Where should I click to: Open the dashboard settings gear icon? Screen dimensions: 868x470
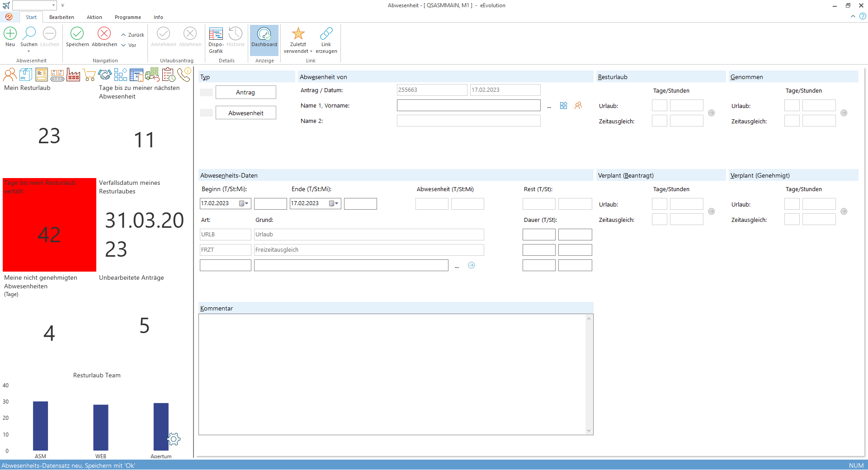[x=174, y=439]
